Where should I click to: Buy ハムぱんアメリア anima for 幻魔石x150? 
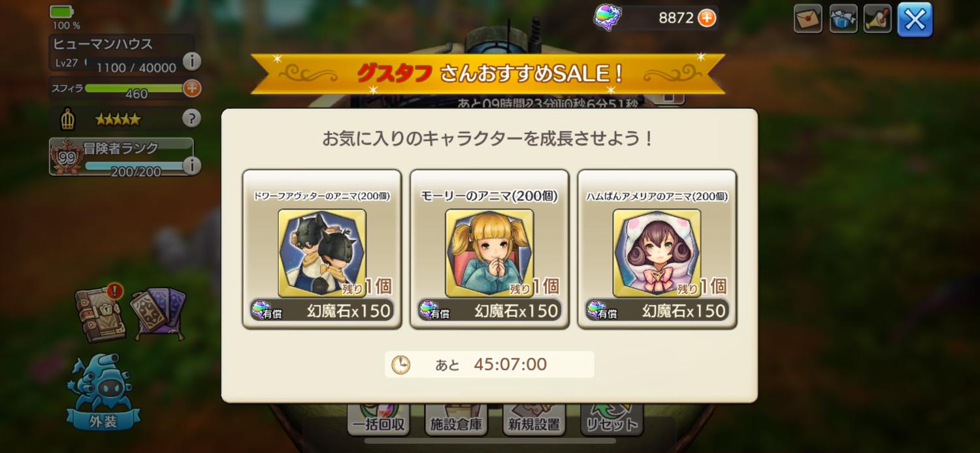coord(657,310)
